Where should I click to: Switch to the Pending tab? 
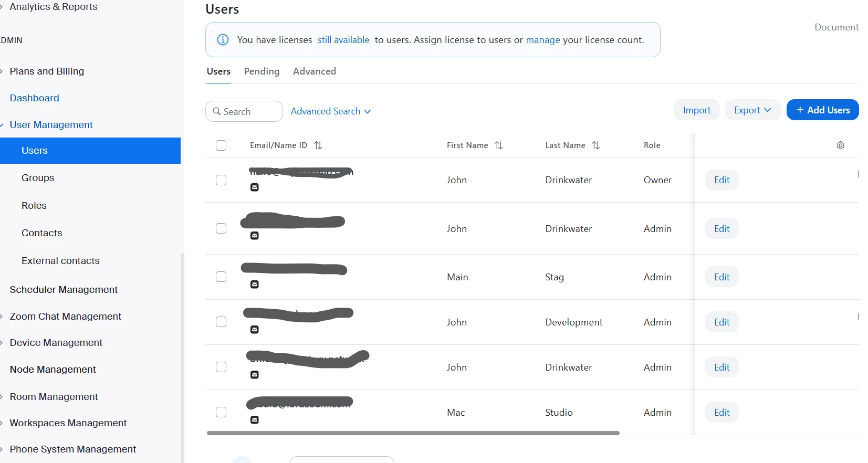(x=262, y=71)
